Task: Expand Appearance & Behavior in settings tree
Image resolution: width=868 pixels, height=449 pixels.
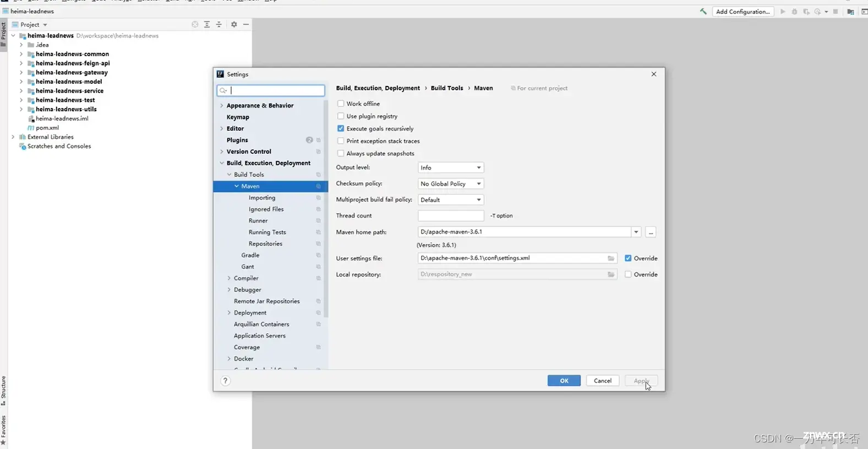Action: point(222,106)
